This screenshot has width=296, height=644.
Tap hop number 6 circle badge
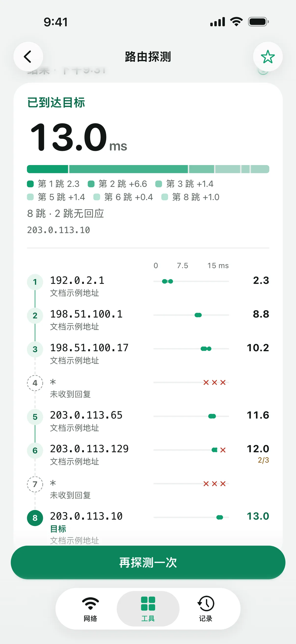click(35, 450)
